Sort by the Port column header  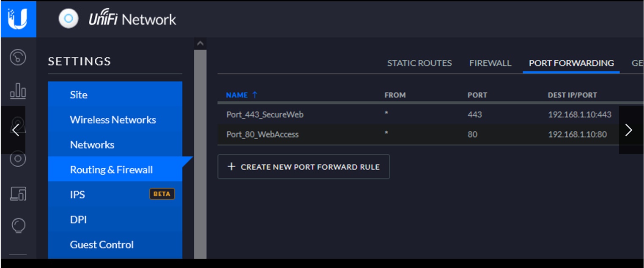pos(477,95)
